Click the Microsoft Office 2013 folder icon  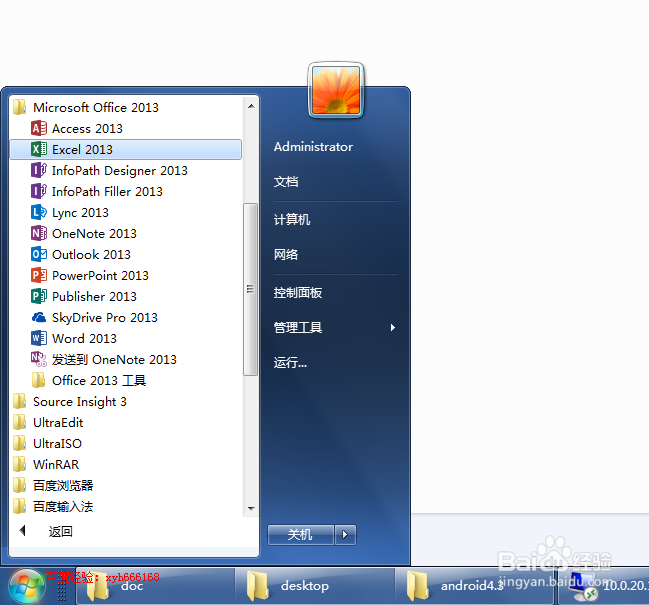(x=19, y=107)
